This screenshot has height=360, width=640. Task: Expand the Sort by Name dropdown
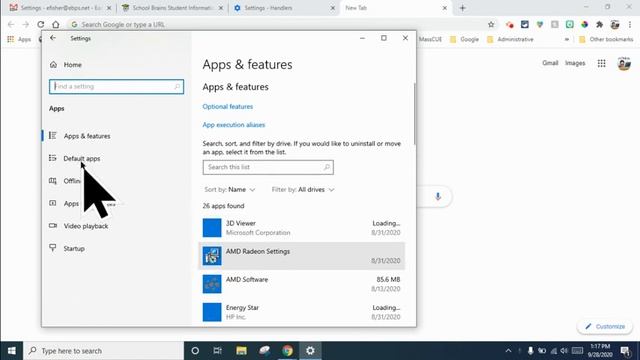230,190
